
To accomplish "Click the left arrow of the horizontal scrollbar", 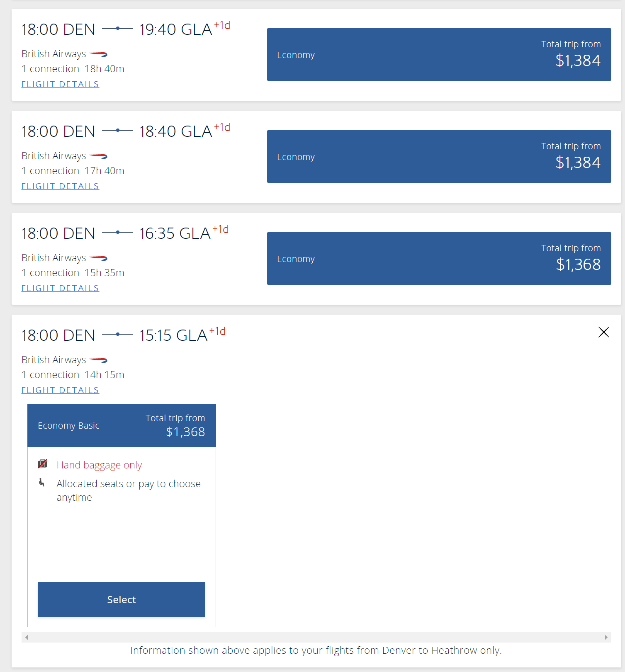I will click(27, 637).
